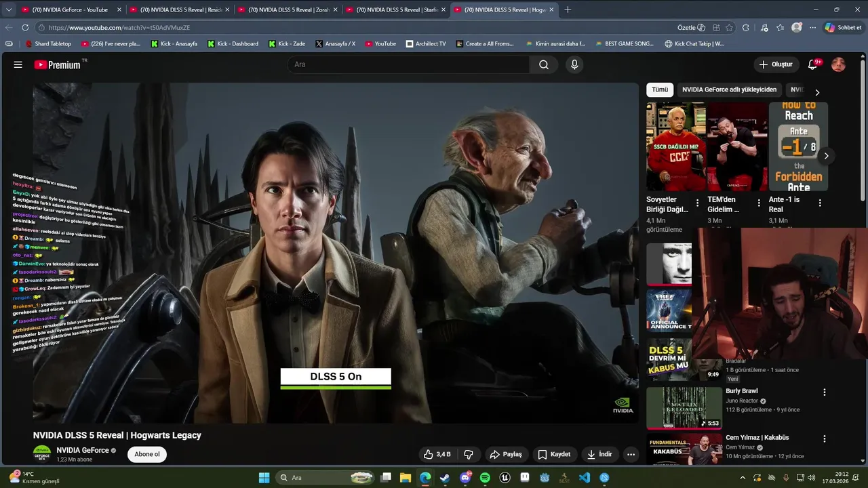Screen dimensions: 868x488
Task: Open more actions ellipsis under video
Action: click(x=631, y=454)
